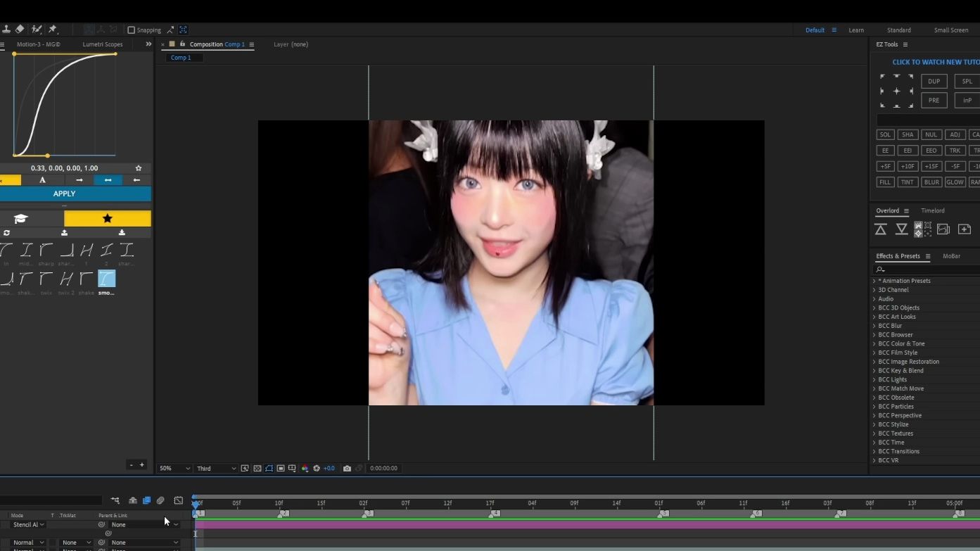Click the 'A' anchor mode button
Screen dimensions: 980x551
click(42, 180)
